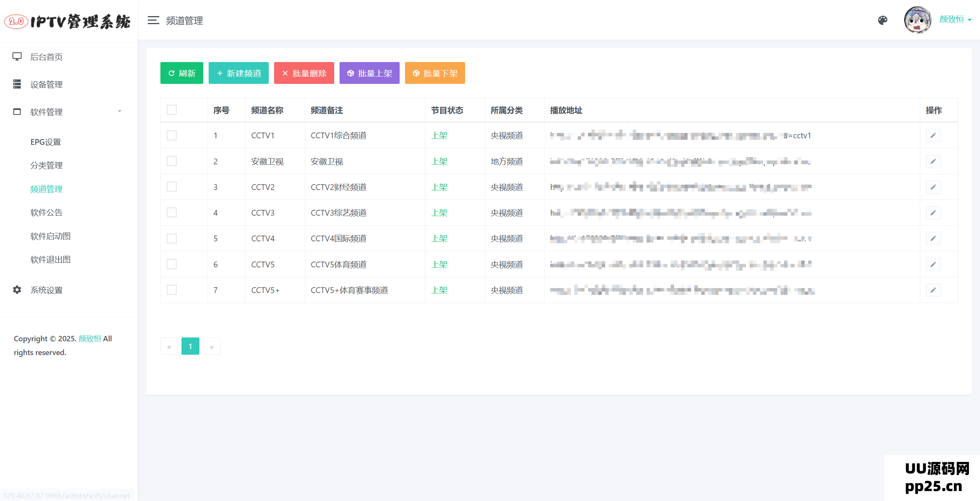Click the edit pencil for CCTV1 row

coord(933,135)
